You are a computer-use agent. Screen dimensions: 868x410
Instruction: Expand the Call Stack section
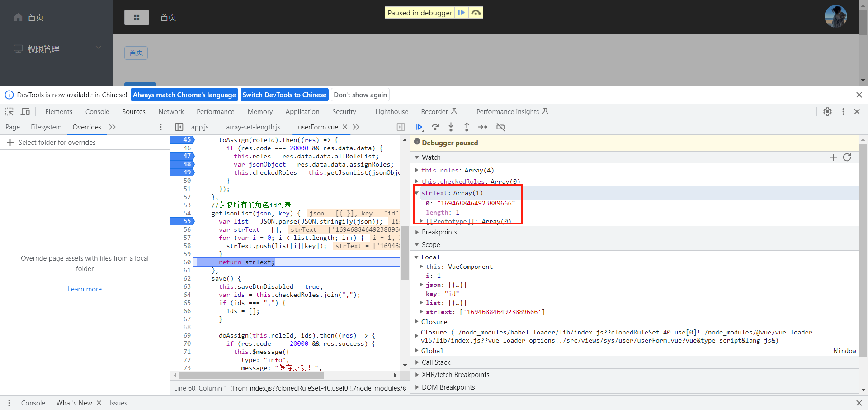pyautogui.click(x=436, y=362)
